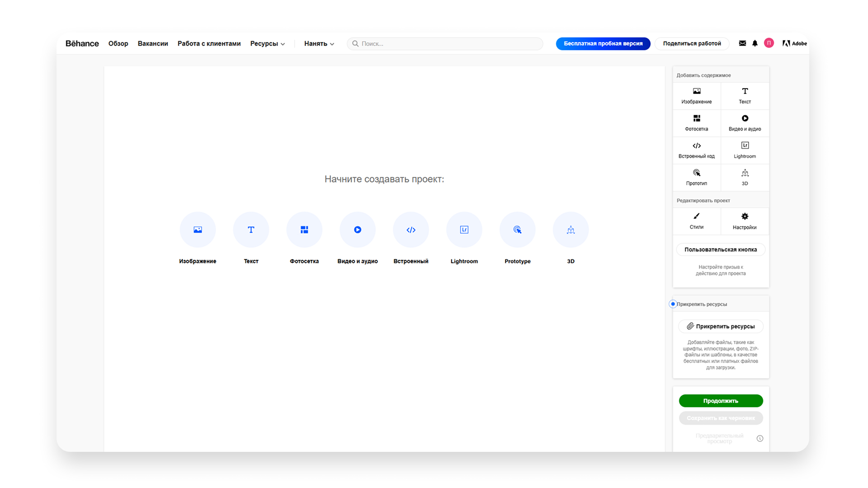Click the green Продолжить button
868x488 pixels.
tap(721, 401)
